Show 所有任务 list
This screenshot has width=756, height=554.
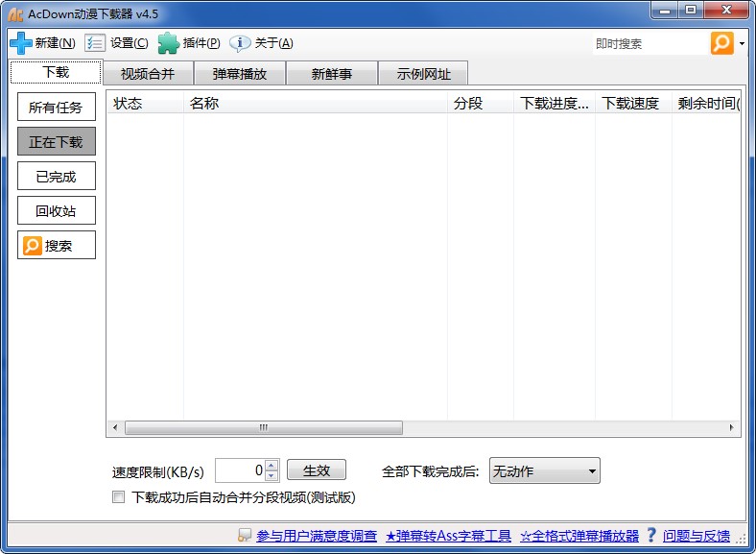pyautogui.click(x=57, y=107)
